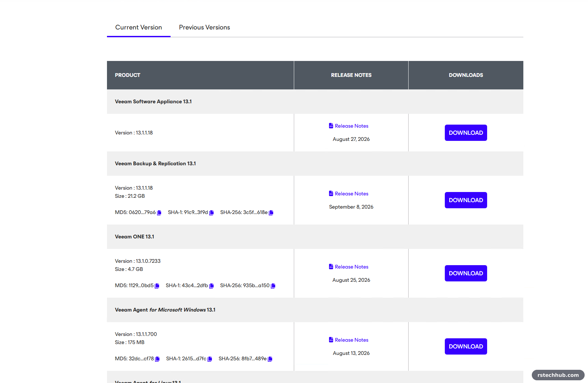Copy MD5 hash 1129...0bd5 for Veeam ONE
The image size is (588, 383).
157,286
